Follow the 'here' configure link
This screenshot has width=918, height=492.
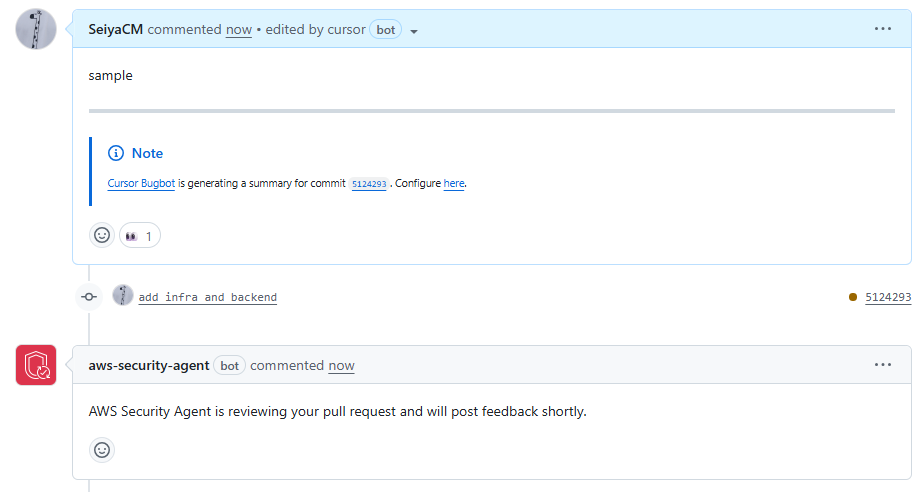point(454,183)
